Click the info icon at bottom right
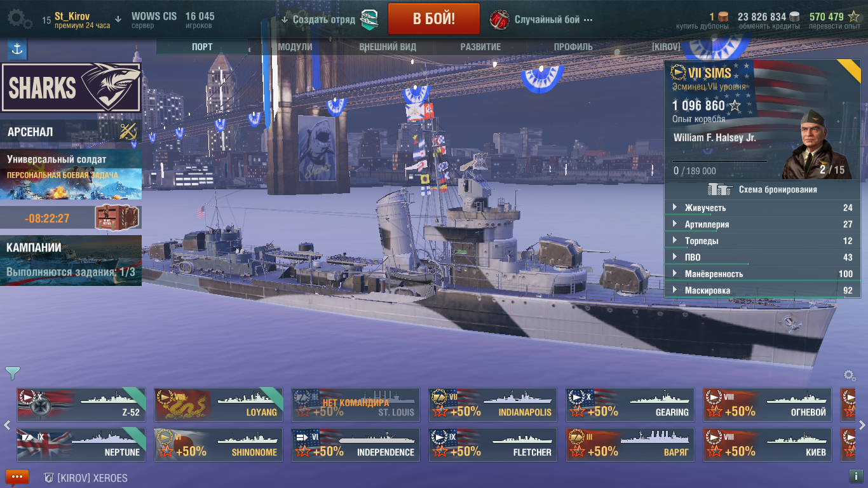This screenshot has height=488, width=868. pyautogui.click(x=855, y=476)
